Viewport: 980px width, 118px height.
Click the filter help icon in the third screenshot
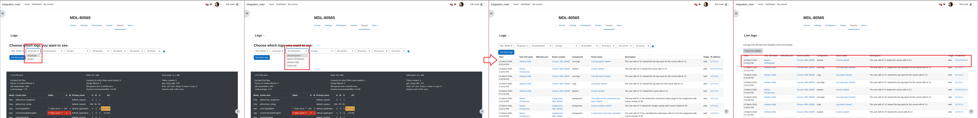653,46
